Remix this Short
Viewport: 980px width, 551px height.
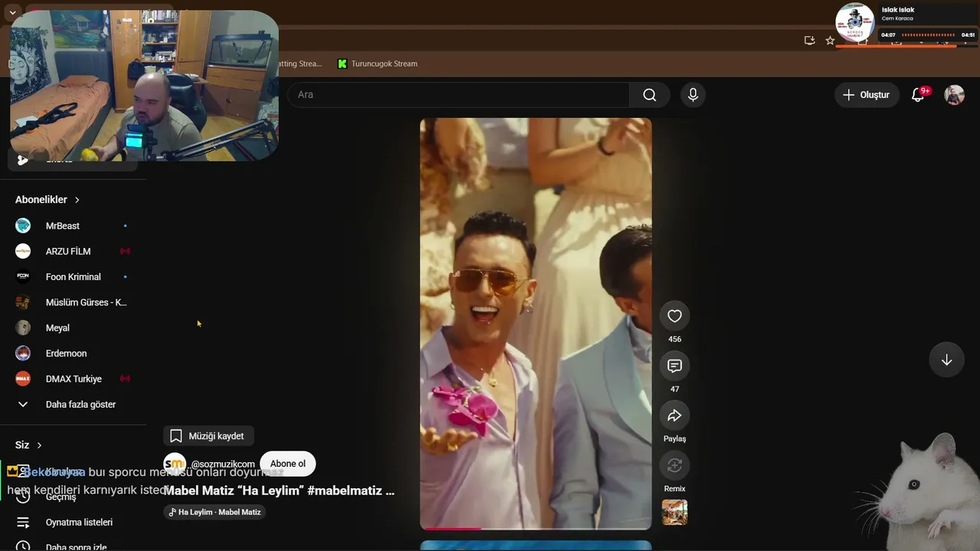[675, 465]
